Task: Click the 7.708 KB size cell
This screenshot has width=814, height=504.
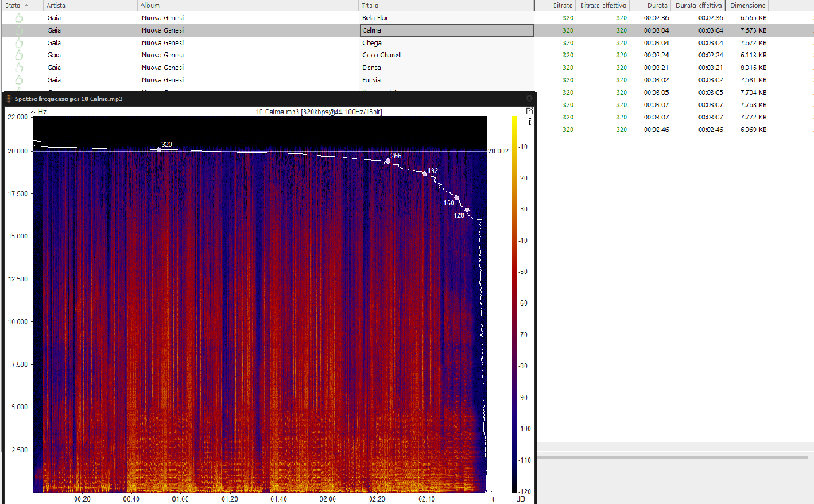Action: pos(753,105)
